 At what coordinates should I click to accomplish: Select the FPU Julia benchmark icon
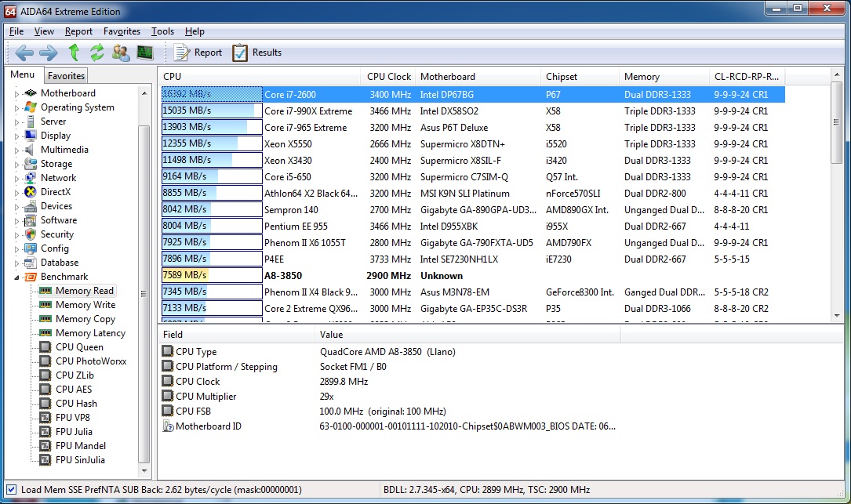coord(45,432)
